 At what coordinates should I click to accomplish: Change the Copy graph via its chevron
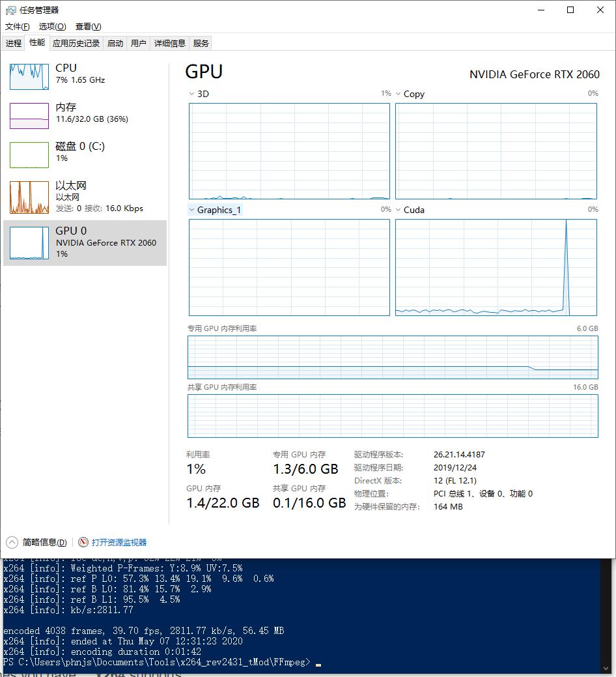(x=398, y=94)
